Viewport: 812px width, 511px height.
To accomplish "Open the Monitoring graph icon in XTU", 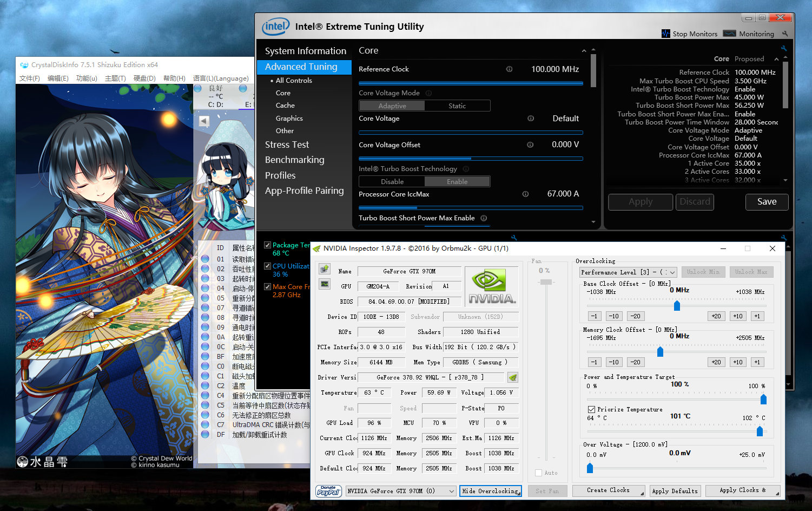I will pyautogui.click(x=730, y=34).
